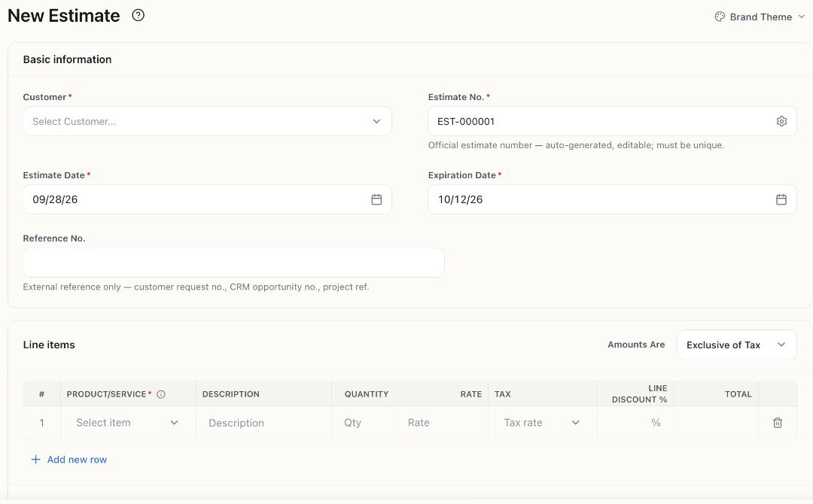Click the Product/Service info icon
This screenshot has height=504, width=813.
pyautogui.click(x=161, y=394)
